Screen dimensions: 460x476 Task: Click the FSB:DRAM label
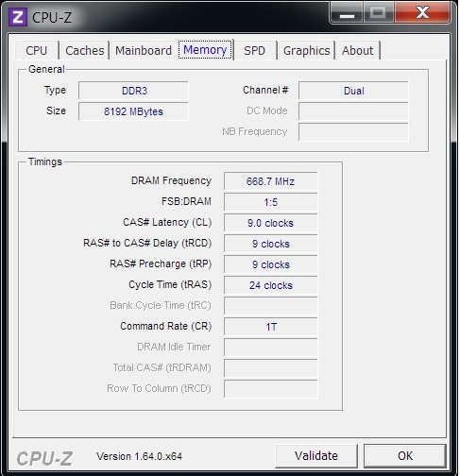click(x=186, y=201)
